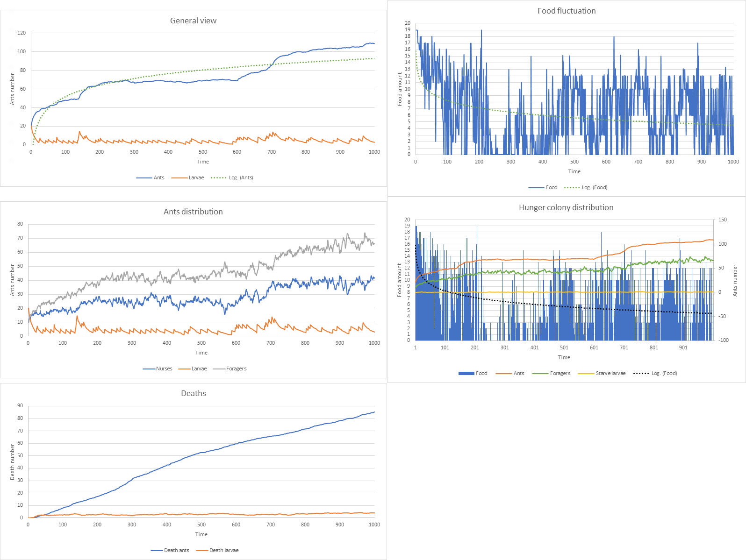Select 'Time' axis title in Deaths chart
This screenshot has height=560, width=746.
pyautogui.click(x=201, y=534)
